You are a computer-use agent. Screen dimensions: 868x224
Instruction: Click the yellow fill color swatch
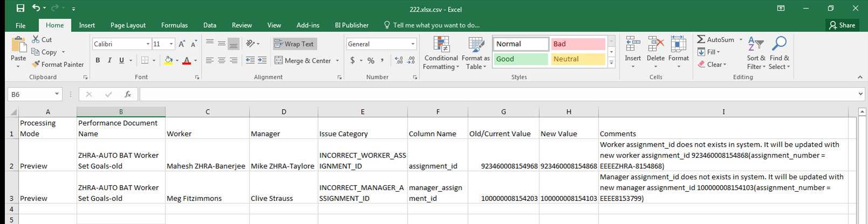(x=168, y=60)
